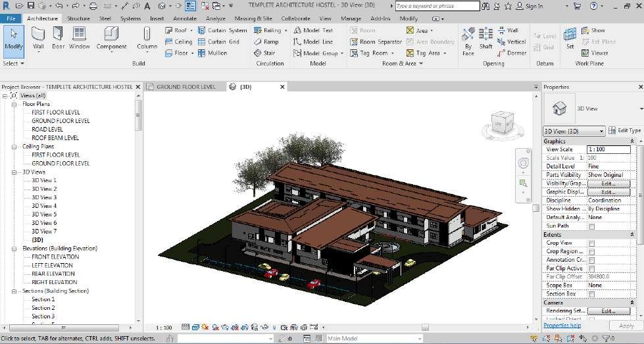
Task: Collapse the Floor Plans tree node
Action: pos(14,104)
